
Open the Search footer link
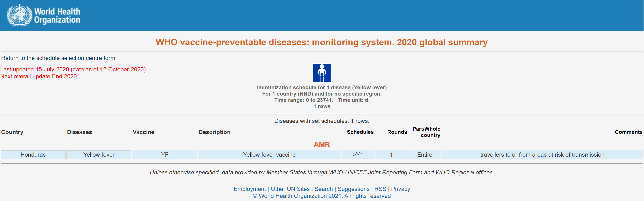coord(323,189)
